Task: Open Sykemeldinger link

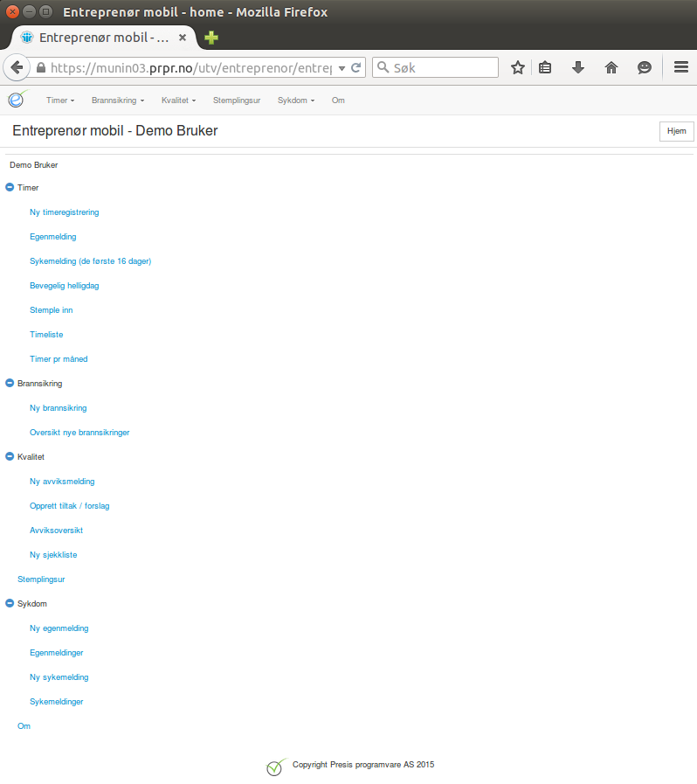Action: coord(57,702)
